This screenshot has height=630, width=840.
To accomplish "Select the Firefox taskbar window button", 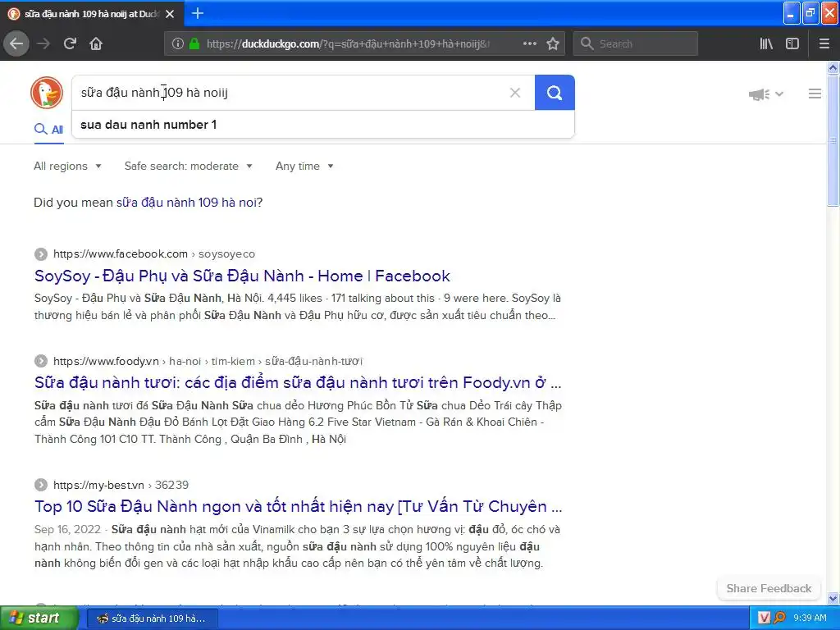I will click(x=152, y=619).
